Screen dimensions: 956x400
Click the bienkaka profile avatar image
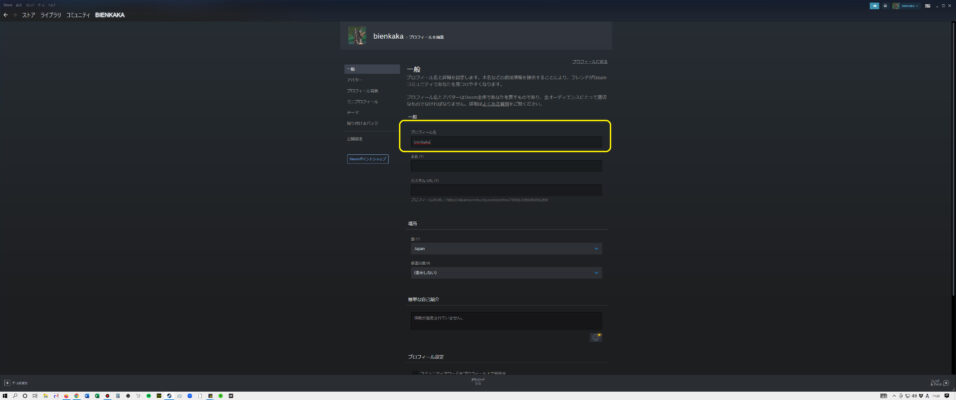pos(357,35)
